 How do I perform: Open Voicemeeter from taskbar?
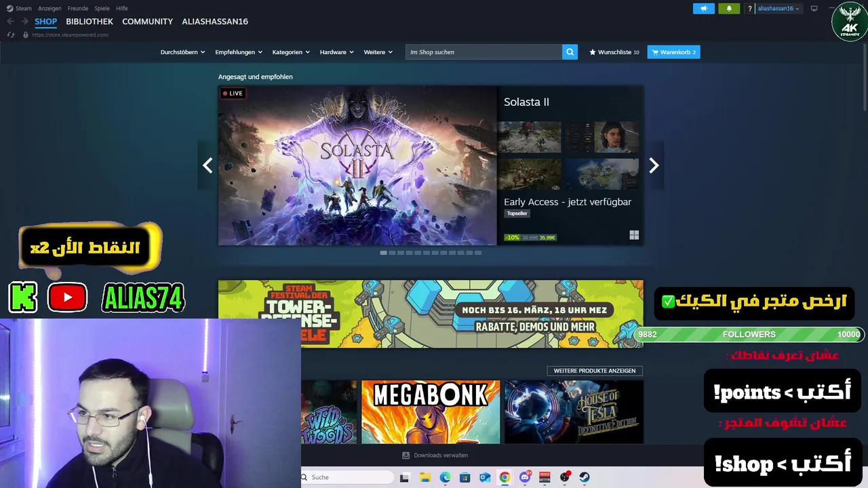tap(545, 477)
